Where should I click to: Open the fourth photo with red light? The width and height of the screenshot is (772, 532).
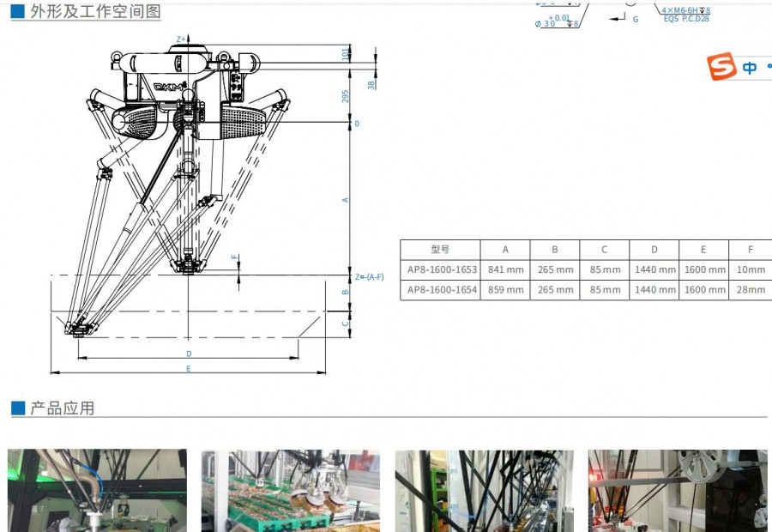[x=678, y=490]
